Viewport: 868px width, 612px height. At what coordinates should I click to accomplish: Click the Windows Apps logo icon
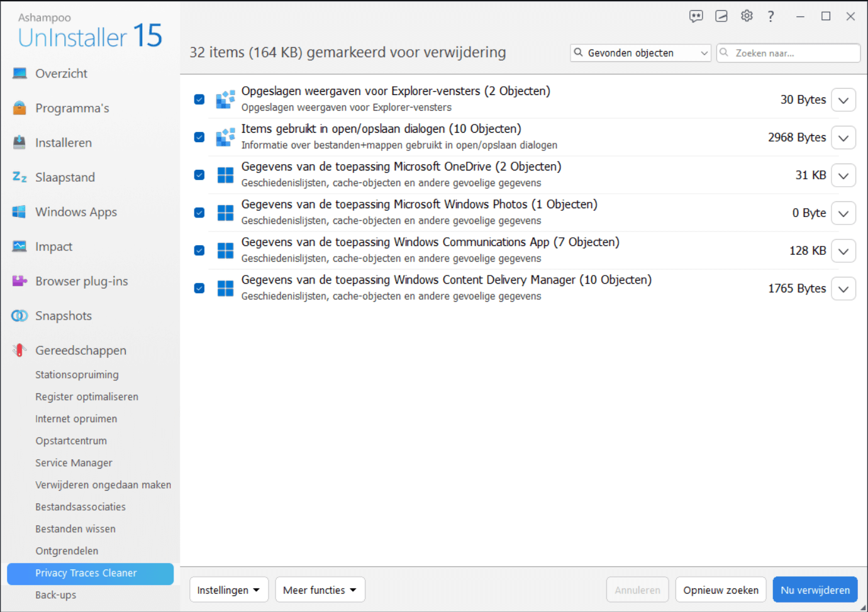click(x=19, y=212)
